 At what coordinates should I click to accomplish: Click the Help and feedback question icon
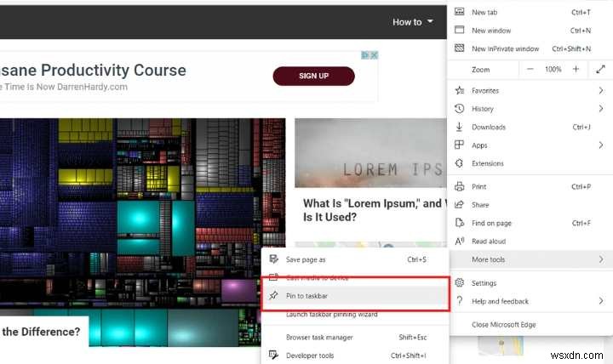460,301
